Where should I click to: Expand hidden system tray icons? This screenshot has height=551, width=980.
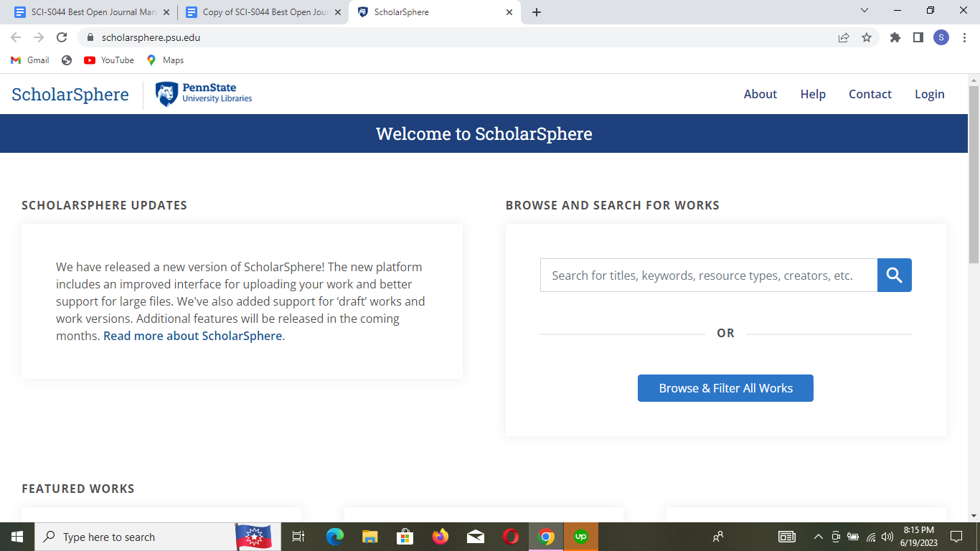pyautogui.click(x=818, y=536)
